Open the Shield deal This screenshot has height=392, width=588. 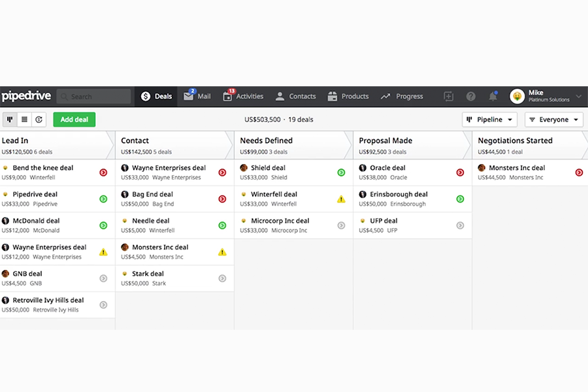293,172
